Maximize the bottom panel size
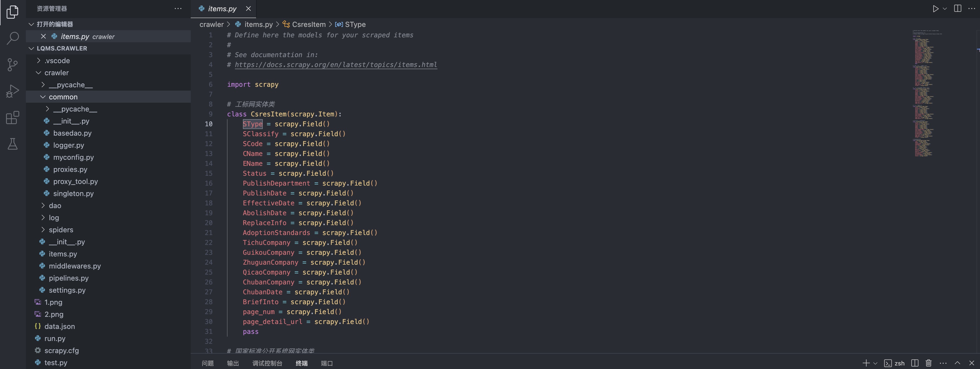The width and height of the screenshot is (980, 369). click(x=957, y=363)
